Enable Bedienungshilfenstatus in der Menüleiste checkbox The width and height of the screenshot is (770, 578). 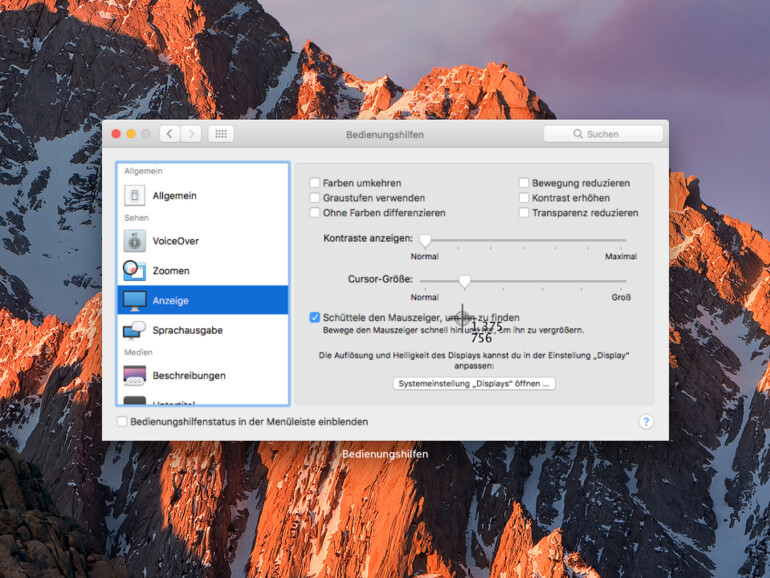[x=122, y=422]
